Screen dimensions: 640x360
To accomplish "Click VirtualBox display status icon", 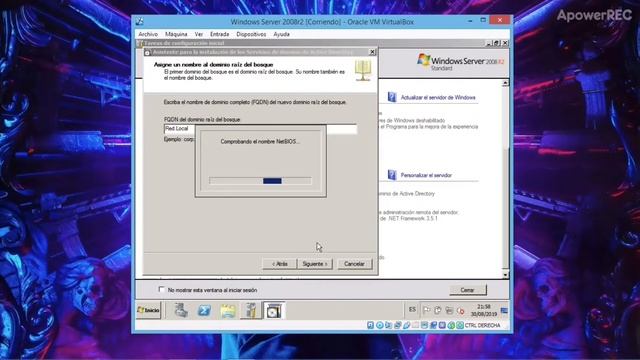I will point(424,325).
